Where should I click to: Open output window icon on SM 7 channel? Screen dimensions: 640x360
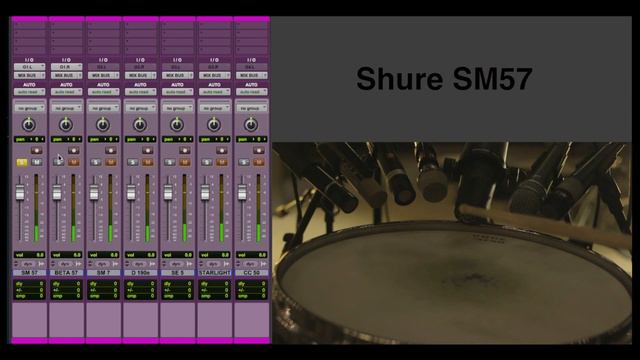(x=115, y=264)
